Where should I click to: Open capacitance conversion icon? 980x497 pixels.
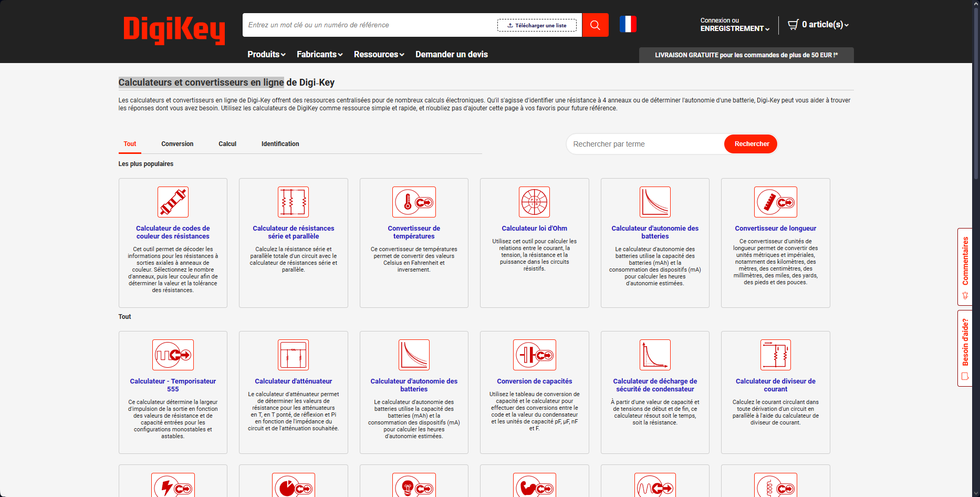(x=534, y=355)
